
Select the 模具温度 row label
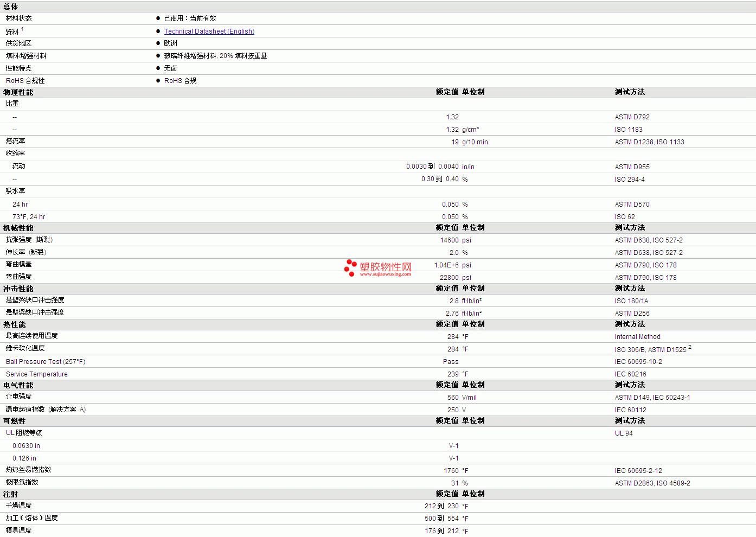[19, 530]
